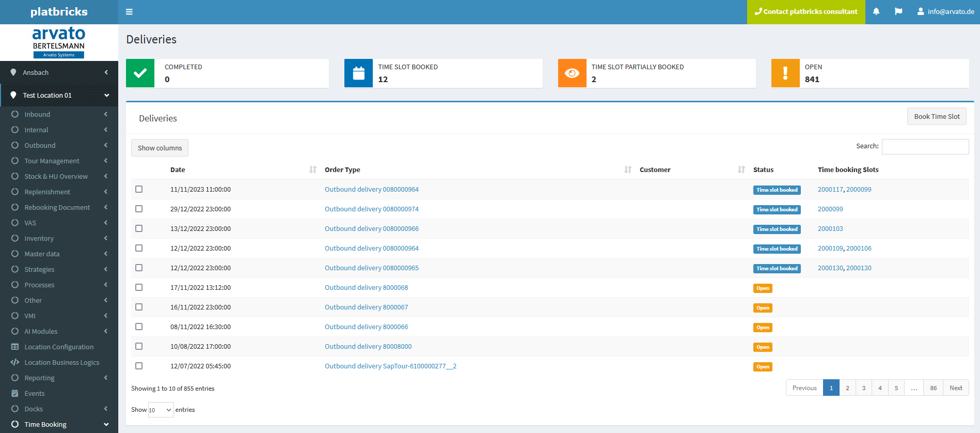The height and width of the screenshot is (433, 980).
Task: Open the notifications bell icon
Action: 876,11
